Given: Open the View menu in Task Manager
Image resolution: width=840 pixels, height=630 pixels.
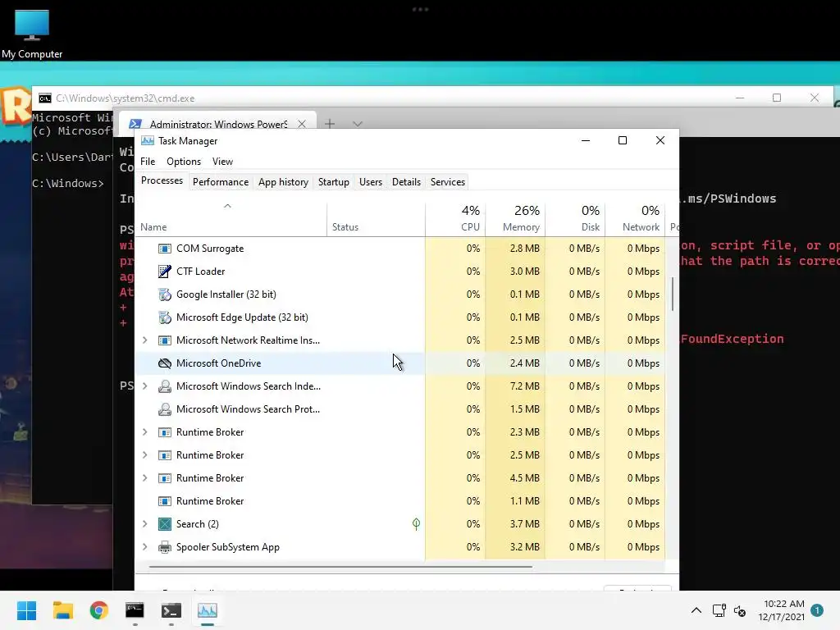Looking at the screenshot, I should 222,162.
